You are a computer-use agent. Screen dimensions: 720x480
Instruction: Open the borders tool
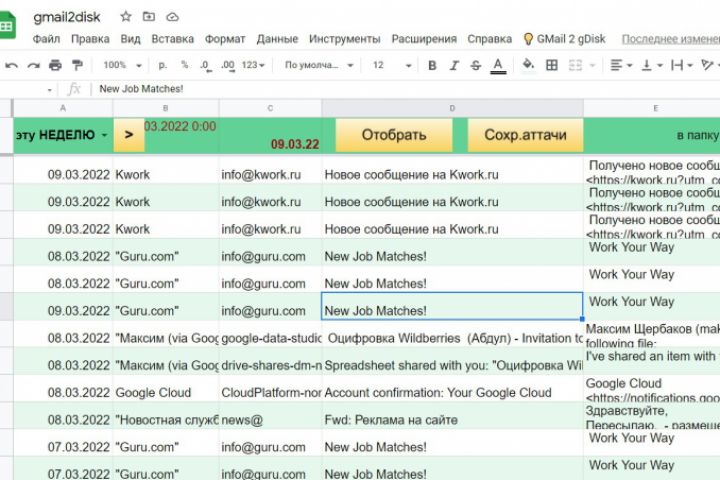click(x=551, y=65)
